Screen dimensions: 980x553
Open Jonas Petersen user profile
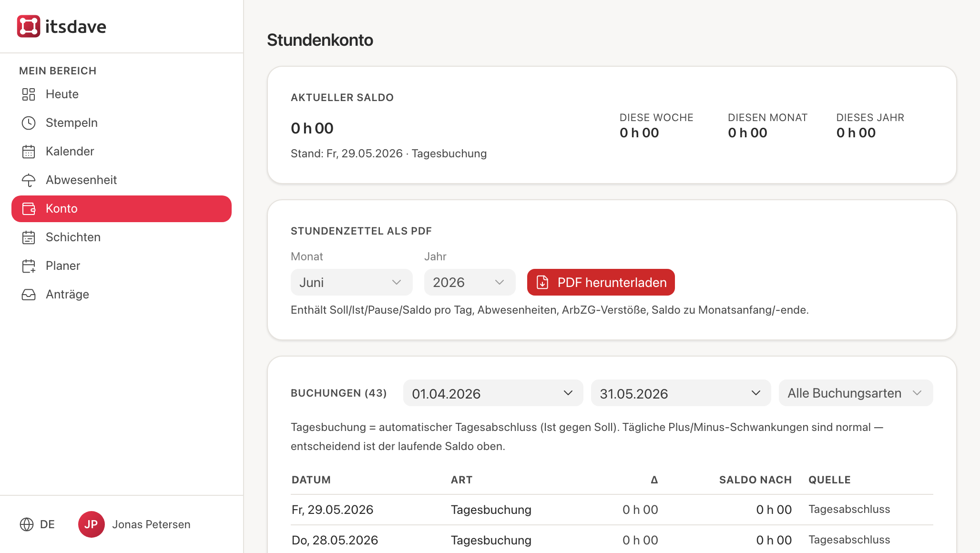(151, 524)
